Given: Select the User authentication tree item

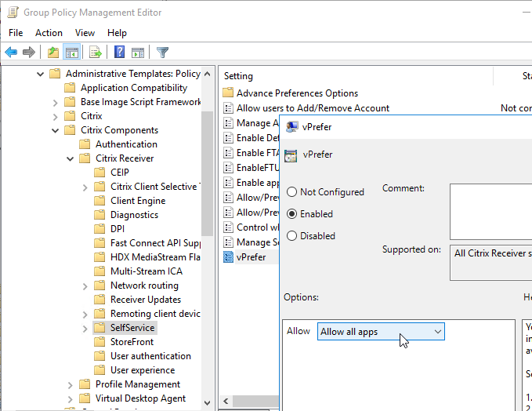Looking at the screenshot, I should [x=150, y=355].
